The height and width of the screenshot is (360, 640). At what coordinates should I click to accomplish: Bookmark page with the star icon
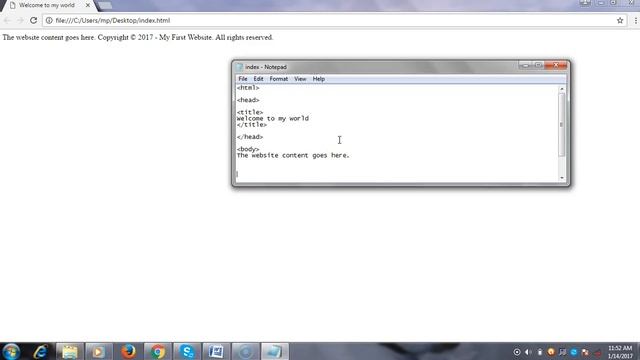click(620, 20)
